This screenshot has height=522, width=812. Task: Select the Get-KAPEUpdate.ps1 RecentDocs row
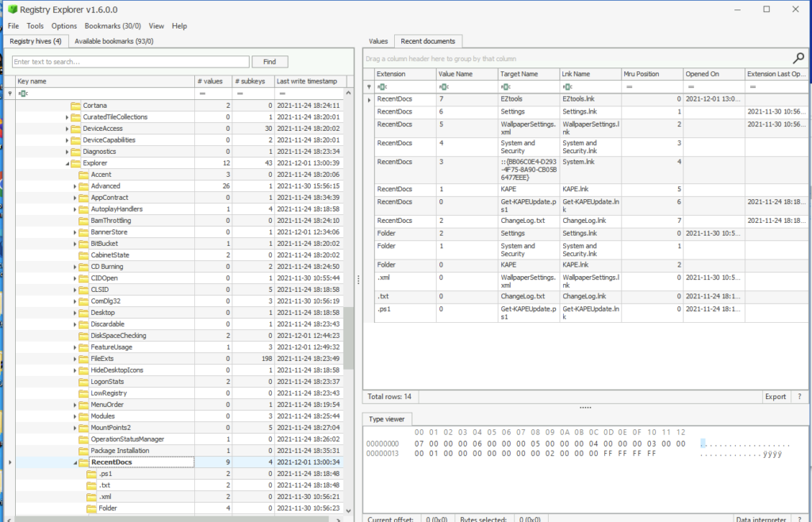(590, 205)
